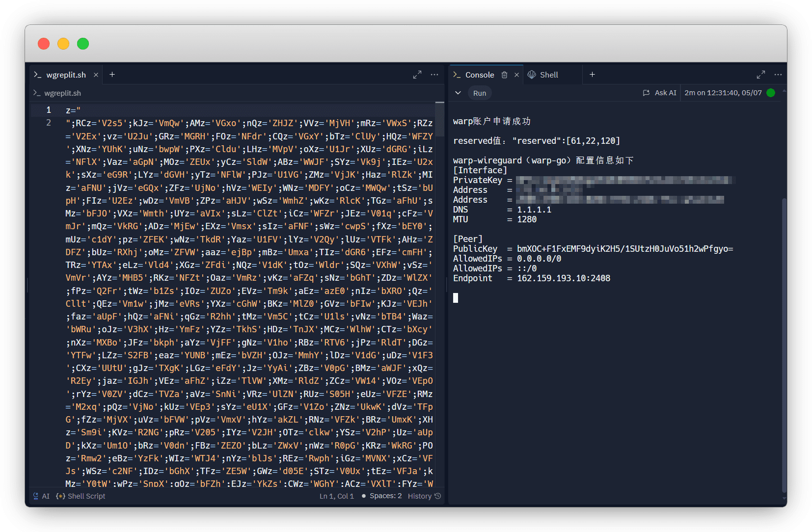Image resolution: width=812 pixels, height=532 pixels.
Task: Open console pane more options menu
Action: tap(778, 75)
